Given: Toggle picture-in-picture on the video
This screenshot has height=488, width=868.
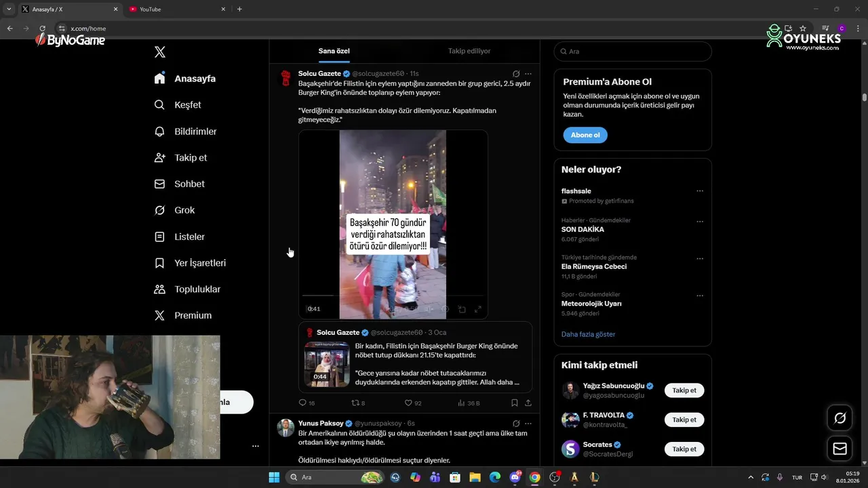Looking at the screenshot, I should click(462, 309).
